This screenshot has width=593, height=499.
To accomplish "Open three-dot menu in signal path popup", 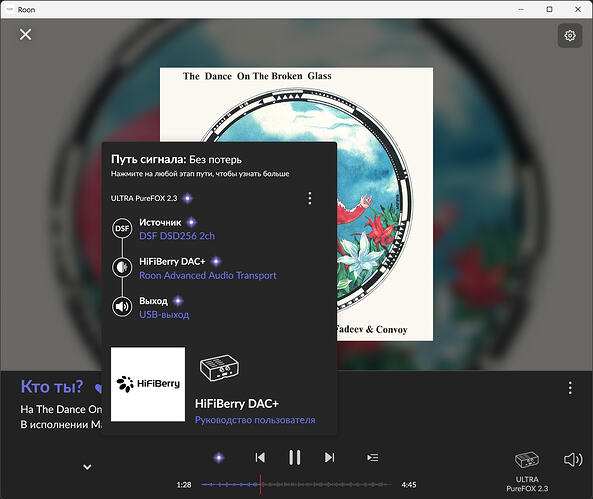I will (310, 198).
